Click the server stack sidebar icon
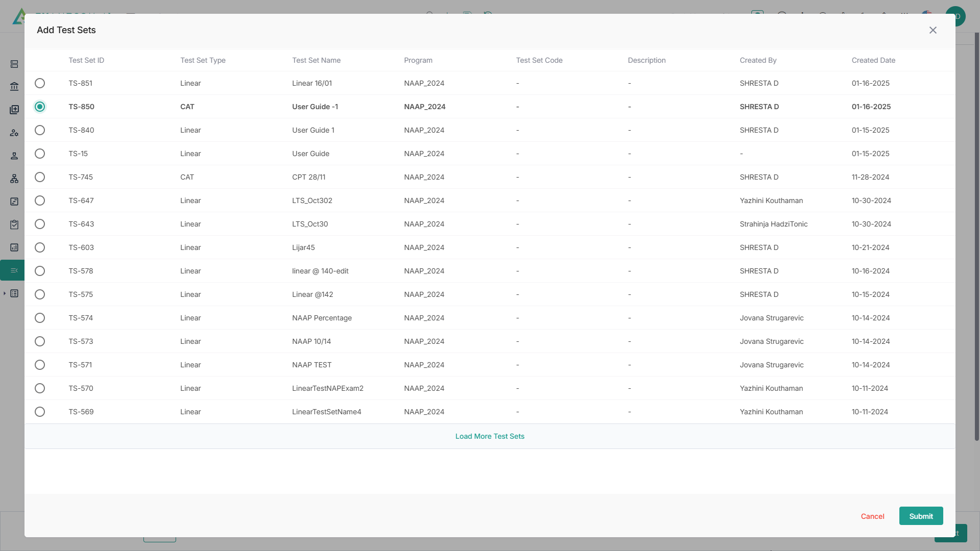 click(14, 64)
